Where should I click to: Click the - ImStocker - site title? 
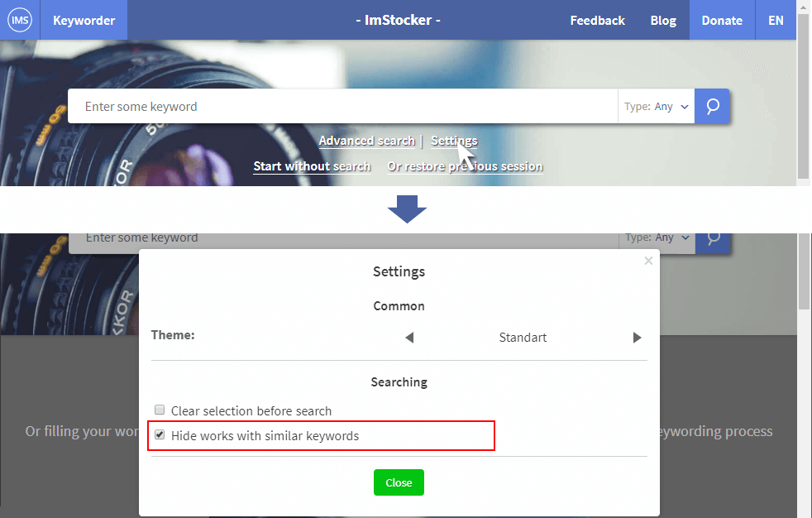(398, 20)
